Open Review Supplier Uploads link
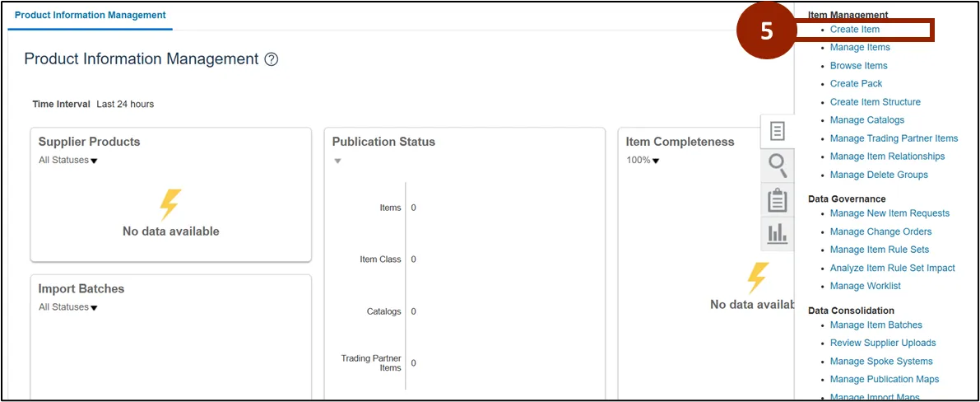Image resolution: width=980 pixels, height=402 pixels. (x=883, y=344)
